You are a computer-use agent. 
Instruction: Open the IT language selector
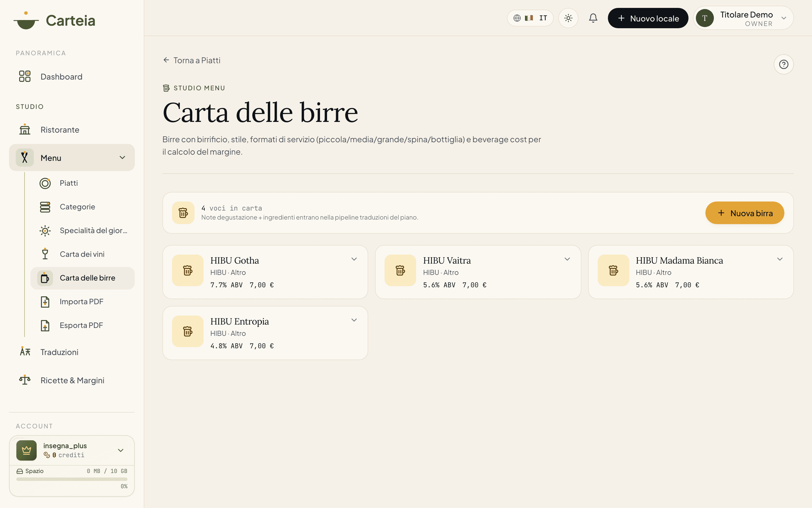point(530,18)
